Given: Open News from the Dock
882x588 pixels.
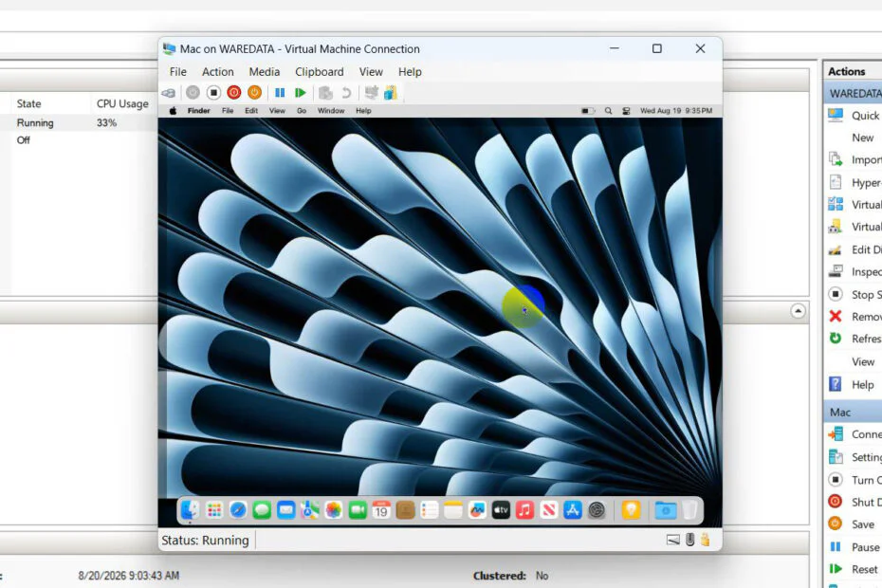Looking at the screenshot, I should point(549,510).
